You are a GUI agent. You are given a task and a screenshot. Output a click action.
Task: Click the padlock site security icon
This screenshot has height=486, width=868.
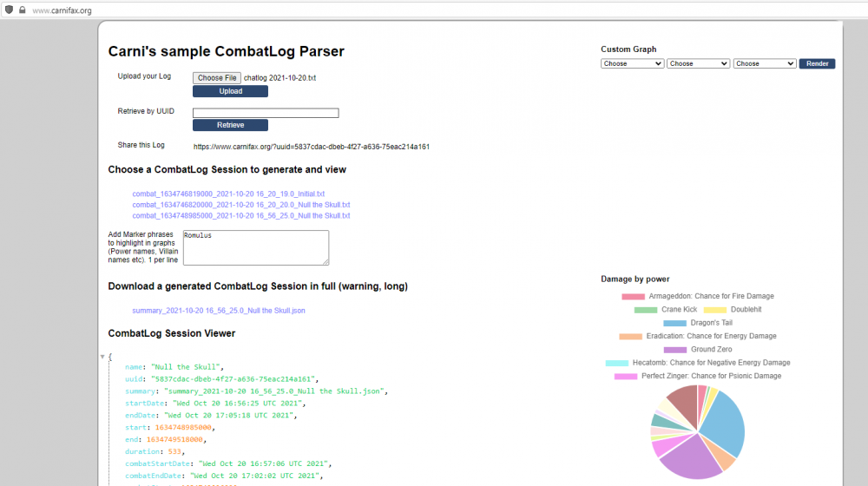coord(23,10)
